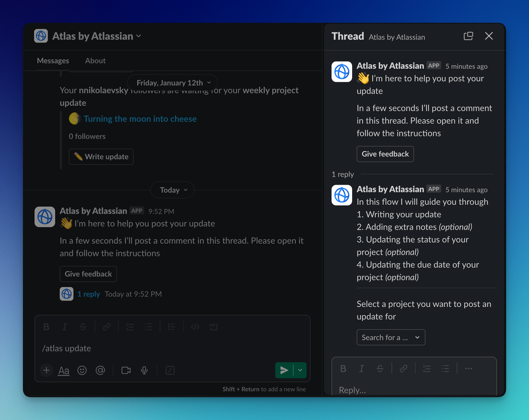The image size is (529, 420).
Task: Click the /atlas update message input
Action: (x=173, y=348)
